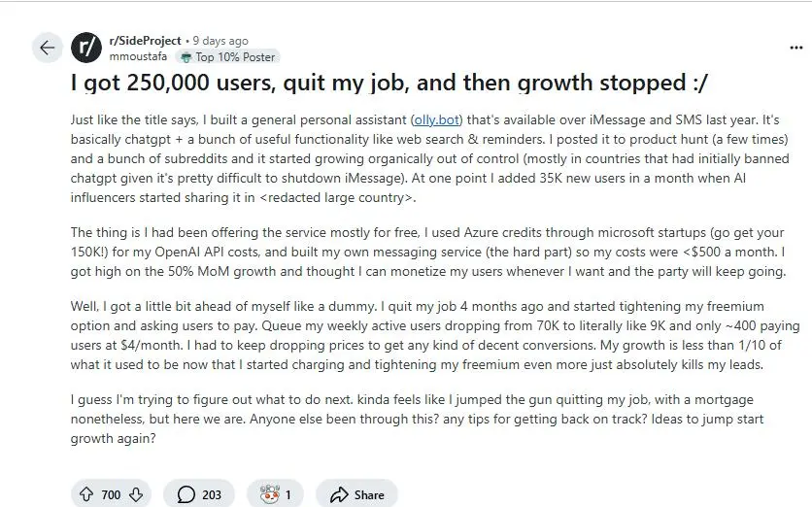Open the r/SideProject subreddit link

tap(145, 41)
